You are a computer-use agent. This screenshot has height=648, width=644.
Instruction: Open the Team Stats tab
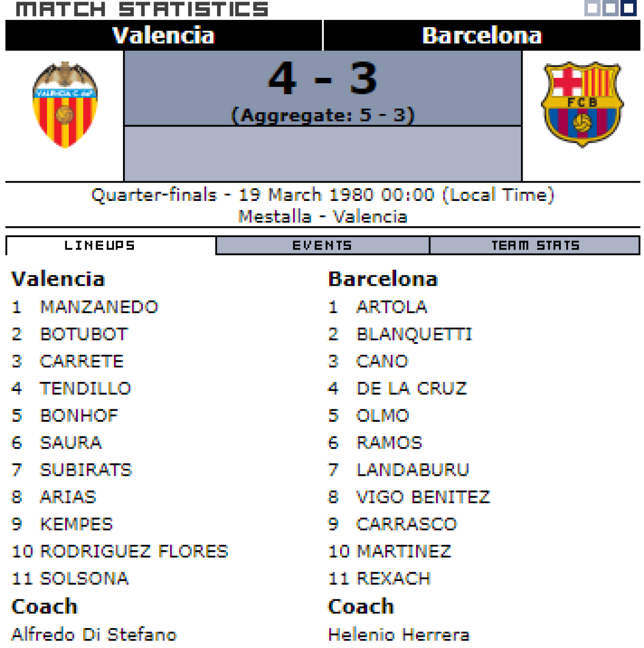click(535, 246)
